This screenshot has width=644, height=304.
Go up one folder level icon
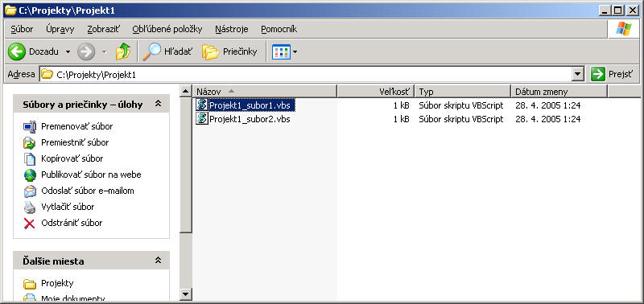click(122, 51)
